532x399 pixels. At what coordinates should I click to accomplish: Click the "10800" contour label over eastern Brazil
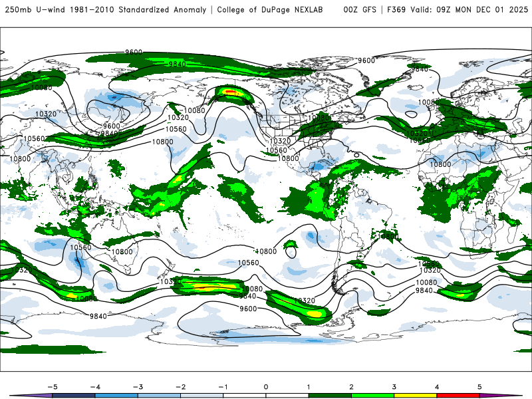[388, 236]
